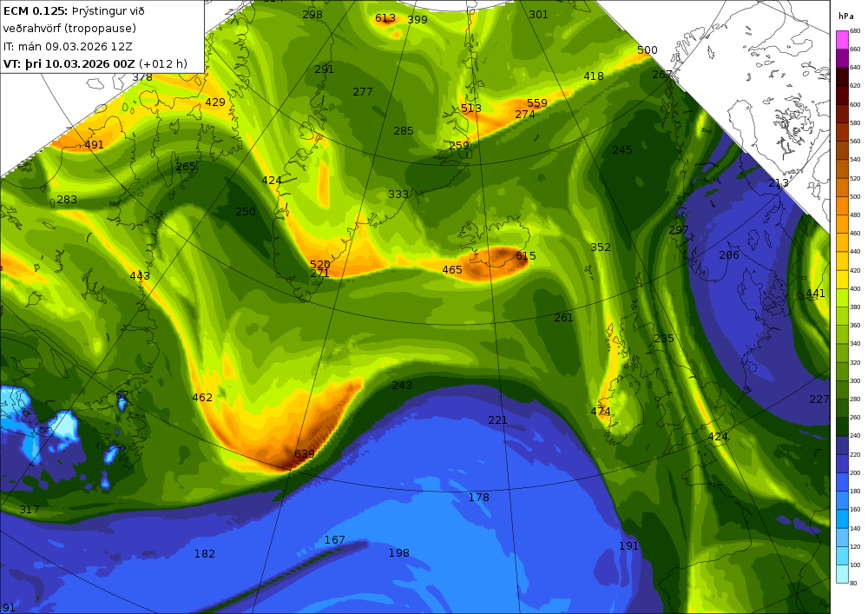Screen dimensions: 868x614
Task: Click the orange legend band between 480 and 500
Action: 842,206
